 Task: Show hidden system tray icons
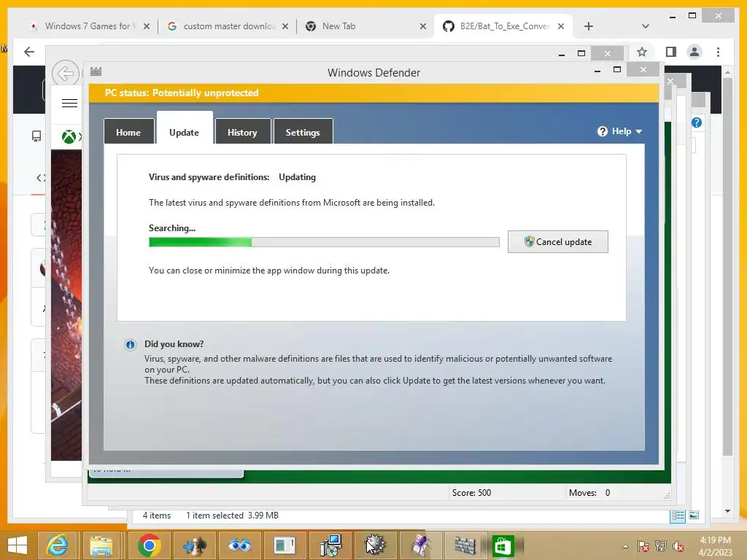click(x=625, y=546)
